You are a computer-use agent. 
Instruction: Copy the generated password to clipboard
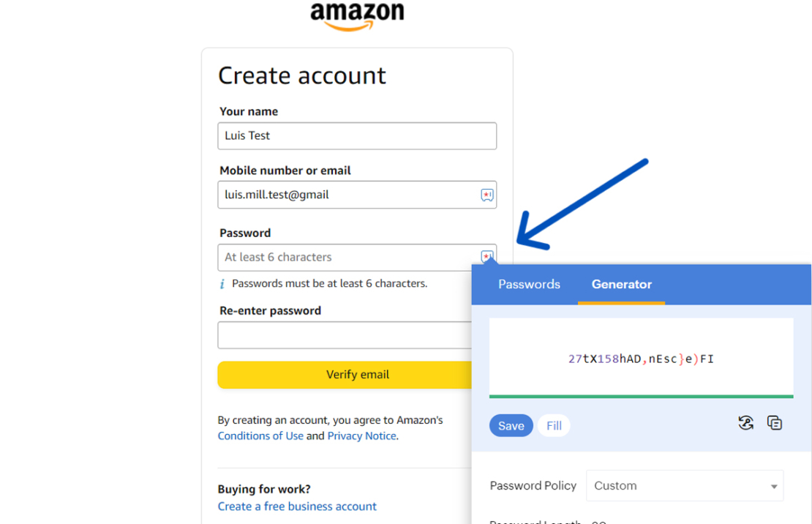click(x=775, y=422)
